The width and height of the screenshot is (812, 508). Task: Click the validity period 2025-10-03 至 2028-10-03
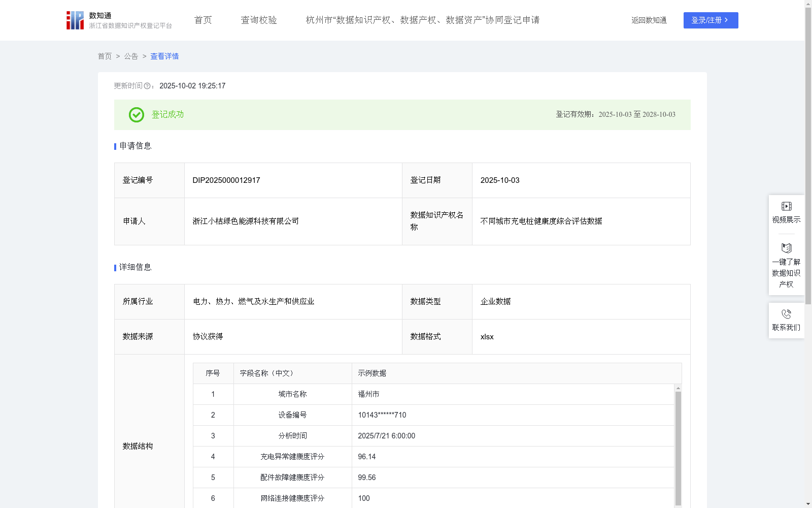[637, 115]
